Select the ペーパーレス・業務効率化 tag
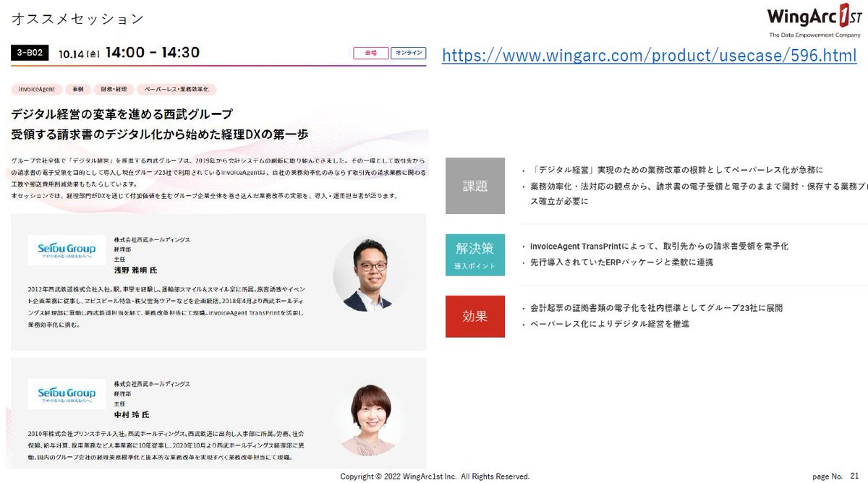Screen dimensions: 868x483 [x=176, y=90]
